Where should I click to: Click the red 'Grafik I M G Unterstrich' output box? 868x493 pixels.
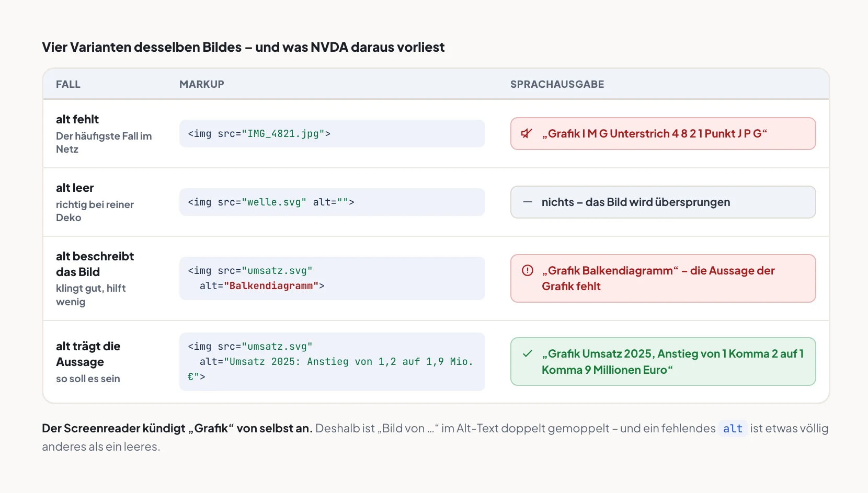663,134
